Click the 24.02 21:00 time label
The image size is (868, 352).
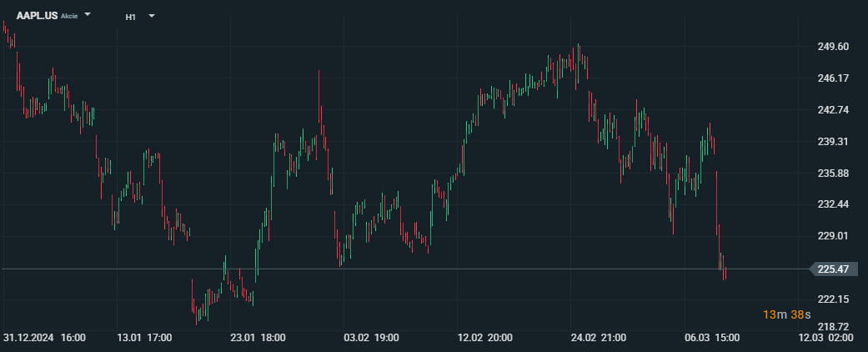pos(599,338)
